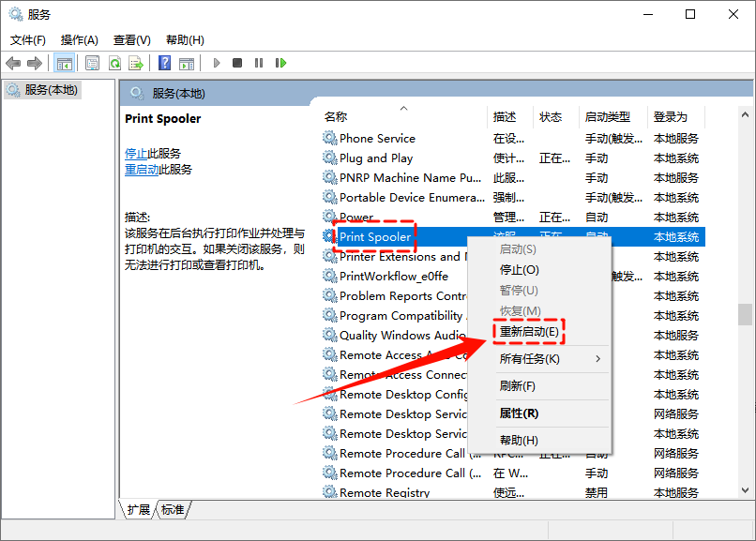Select the Remote Registry service row

385,493
